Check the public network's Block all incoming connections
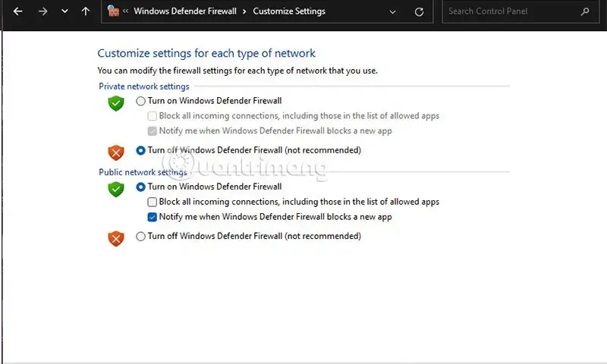The width and height of the screenshot is (607, 364). tap(153, 202)
